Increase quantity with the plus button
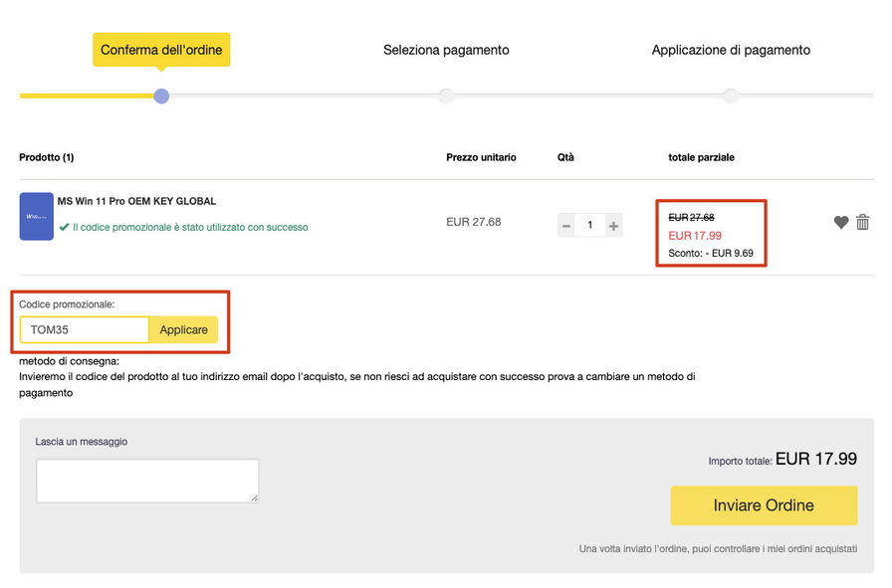The height and width of the screenshot is (588, 892). click(613, 226)
